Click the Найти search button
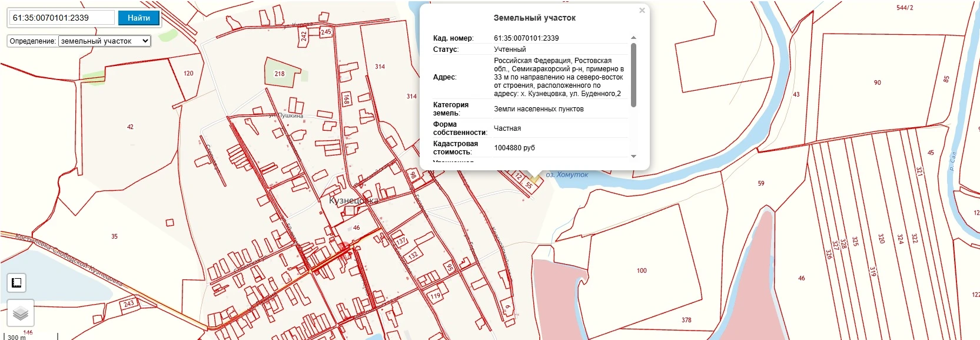 (138, 18)
